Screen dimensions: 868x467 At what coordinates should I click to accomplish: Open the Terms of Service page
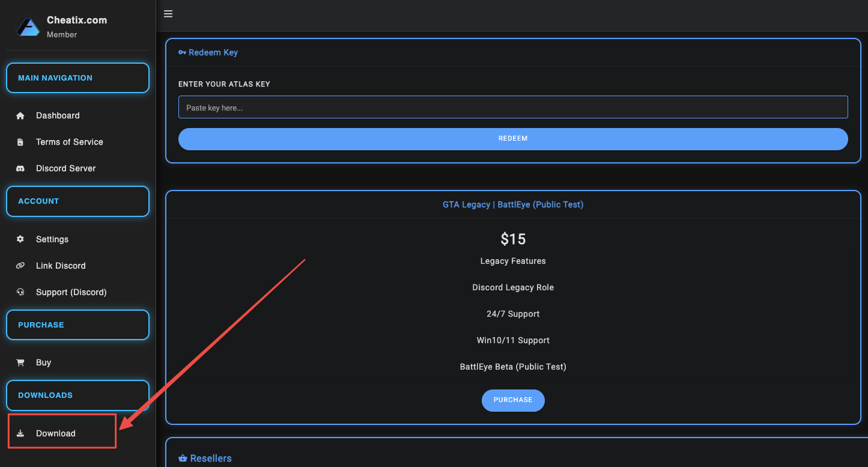pyautogui.click(x=69, y=142)
